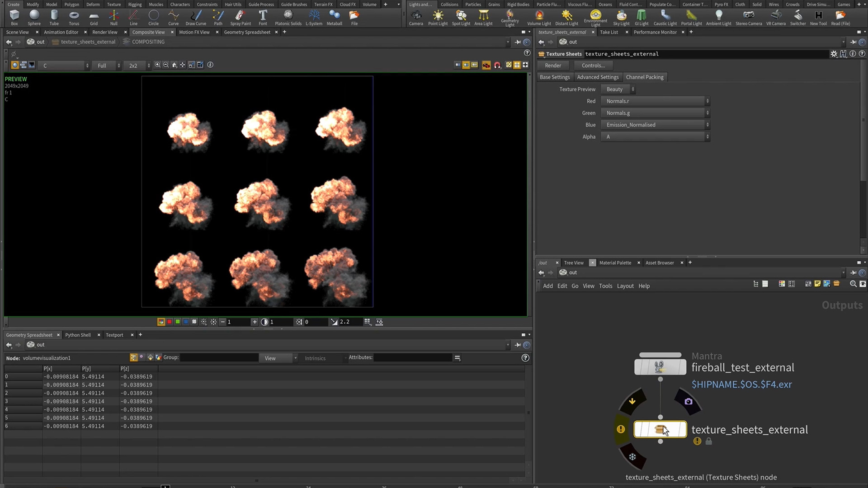868x488 pixels.
Task: Toggle the green channel display in the viewer
Action: point(178,322)
